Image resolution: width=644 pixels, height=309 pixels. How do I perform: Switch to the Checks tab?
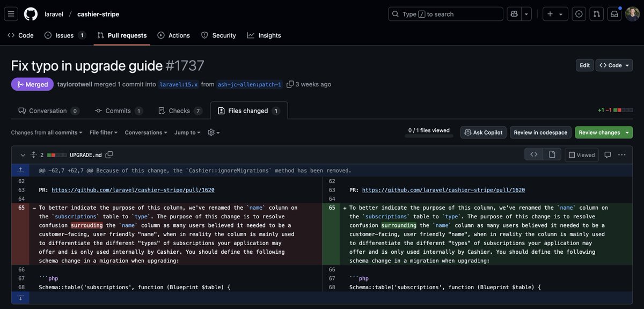coord(180,111)
